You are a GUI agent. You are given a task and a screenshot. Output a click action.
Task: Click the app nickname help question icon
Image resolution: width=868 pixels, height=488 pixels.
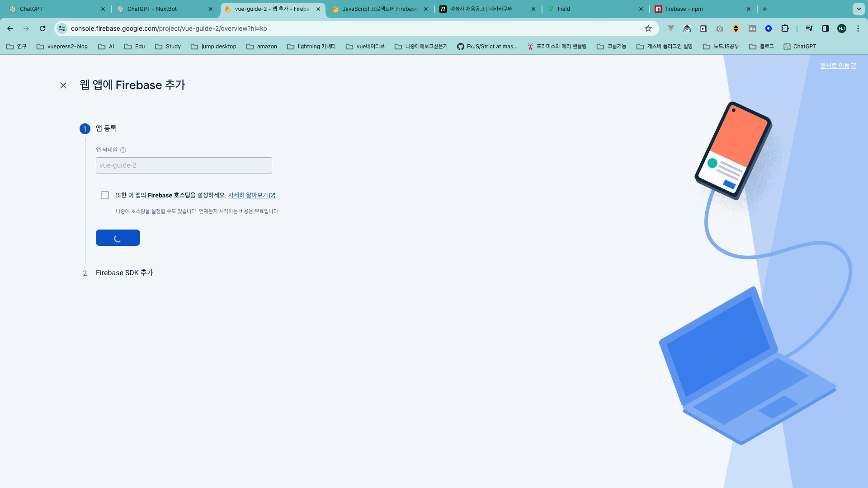[x=123, y=150]
